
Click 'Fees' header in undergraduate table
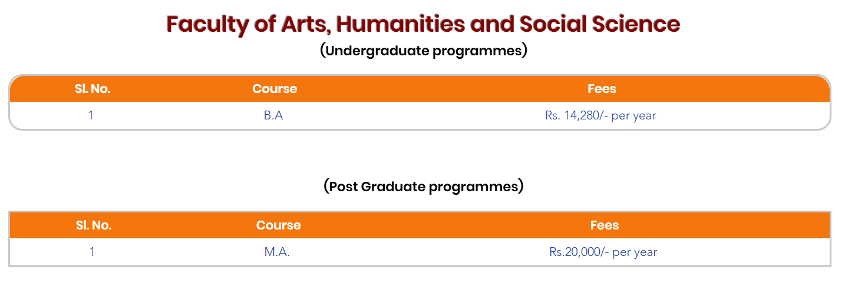(602, 89)
